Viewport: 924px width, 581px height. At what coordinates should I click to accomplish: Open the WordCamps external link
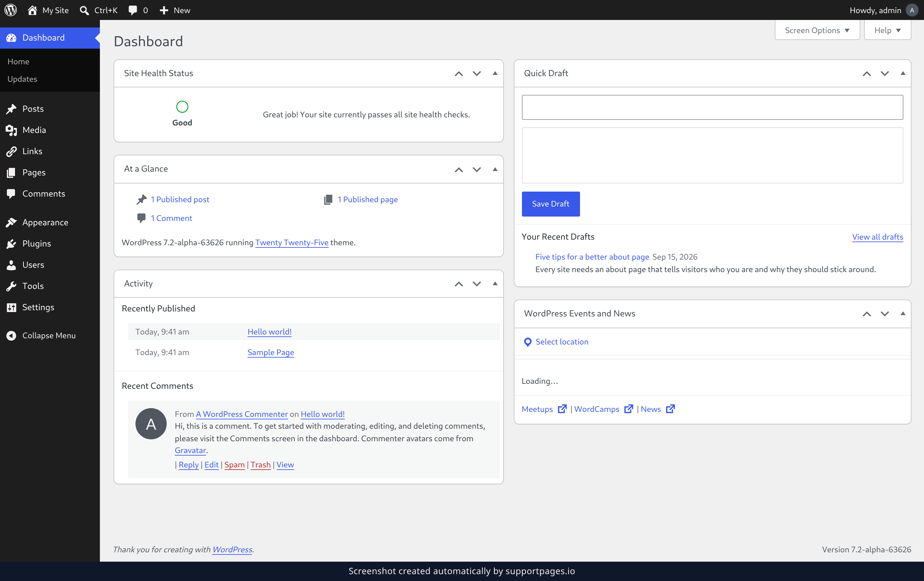[x=603, y=409]
